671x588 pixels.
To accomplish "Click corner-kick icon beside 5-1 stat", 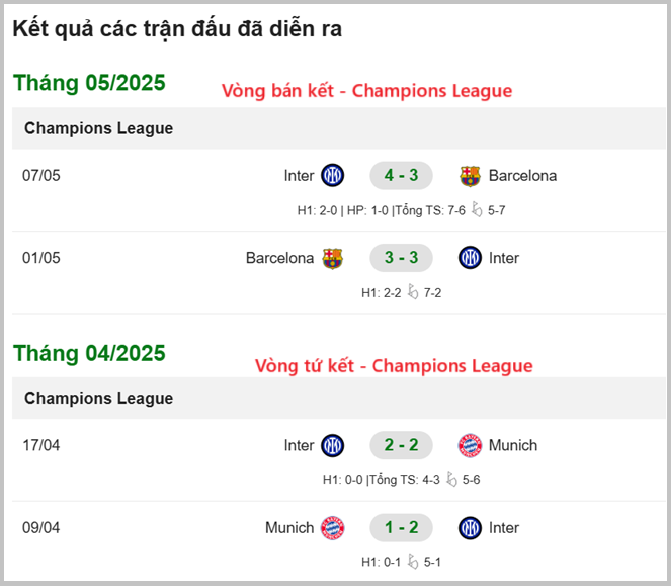I will [x=413, y=562].
